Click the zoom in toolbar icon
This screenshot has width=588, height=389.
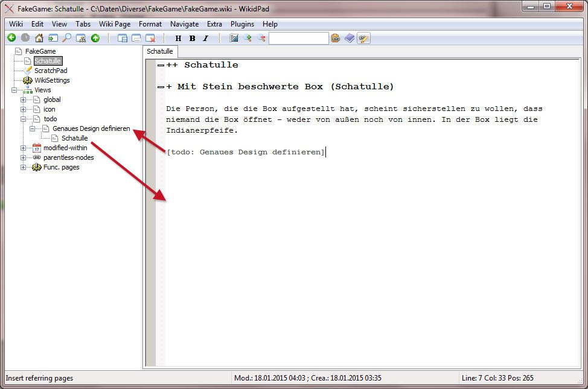(x=248, y=38)
